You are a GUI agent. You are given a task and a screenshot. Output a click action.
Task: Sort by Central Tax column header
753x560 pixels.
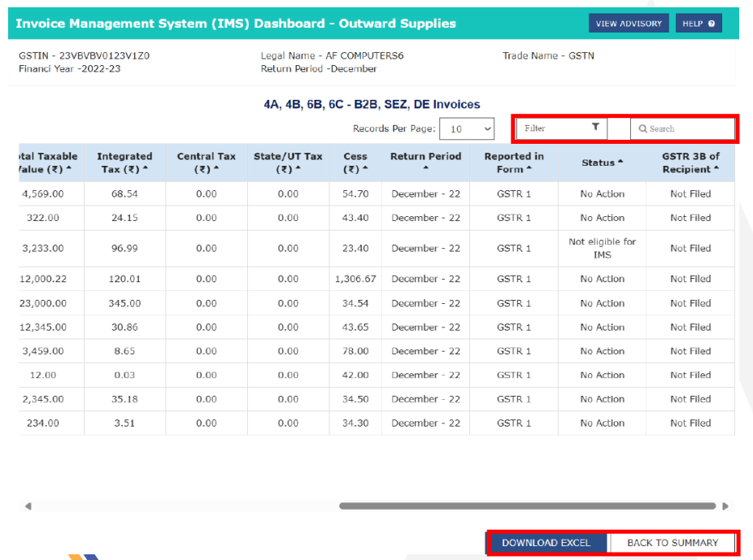[x=207, y=163]
